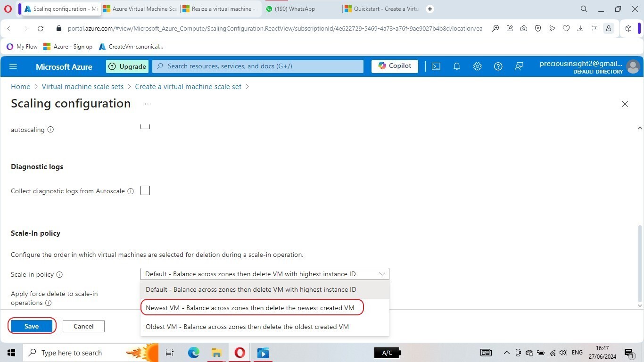644x362 pixels.
Task: Toggle the autoscaling checkbox
Action: 145,126
